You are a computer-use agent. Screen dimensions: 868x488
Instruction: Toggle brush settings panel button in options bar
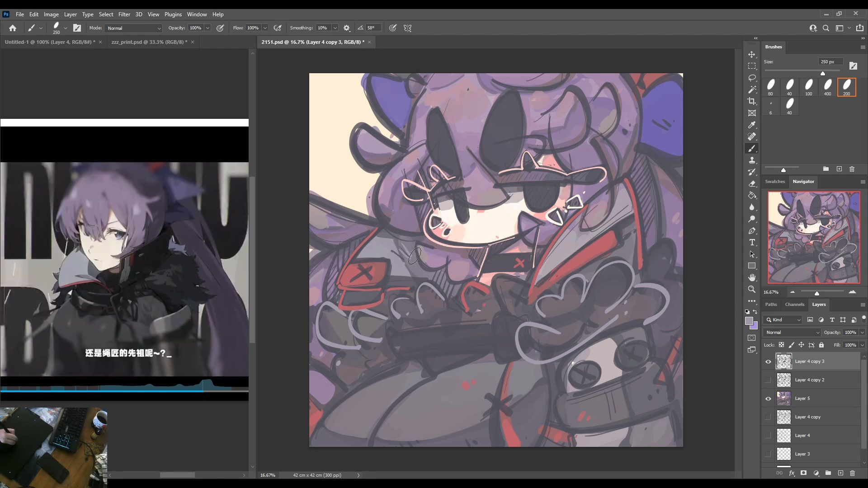tap(77, 28)
